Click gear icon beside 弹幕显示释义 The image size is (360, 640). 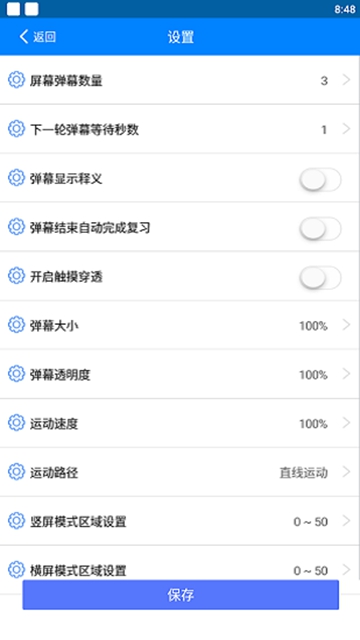click(16, 178)
